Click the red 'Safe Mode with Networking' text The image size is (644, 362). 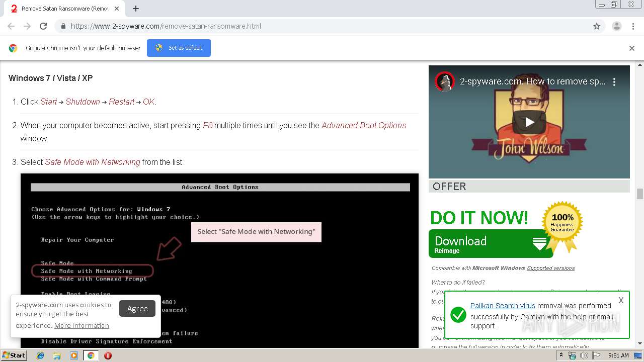pyautogui.click(x=93, y=162)
